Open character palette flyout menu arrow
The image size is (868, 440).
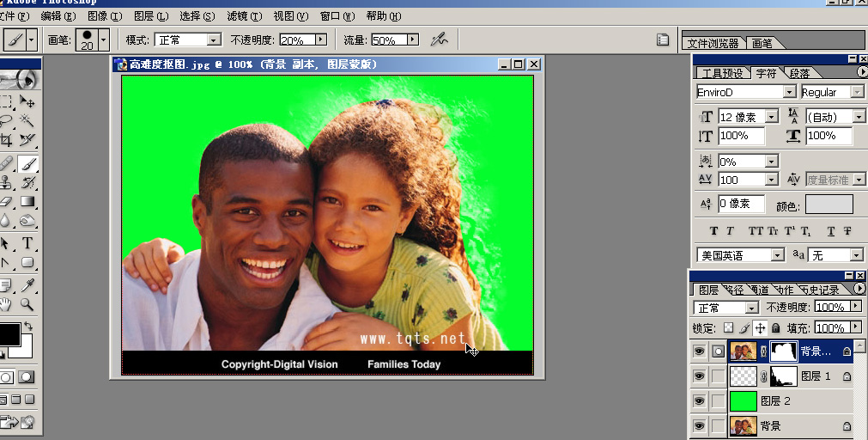(862, 72)
